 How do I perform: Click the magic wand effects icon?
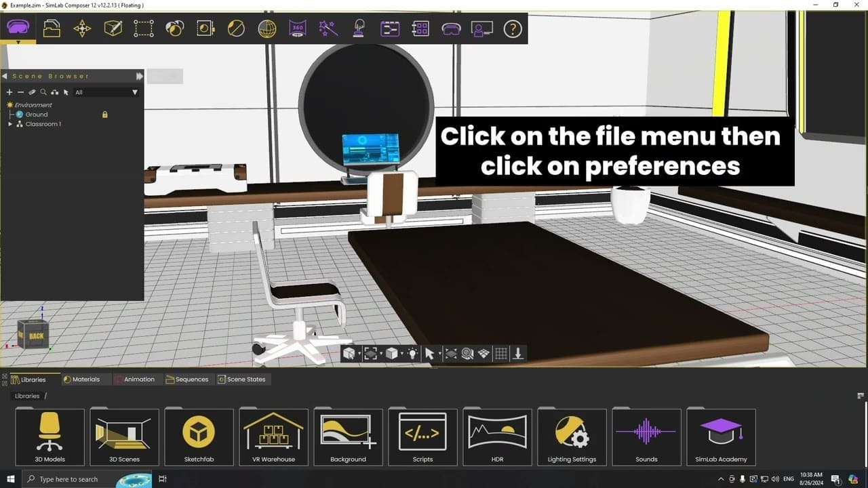pos(328,28)
